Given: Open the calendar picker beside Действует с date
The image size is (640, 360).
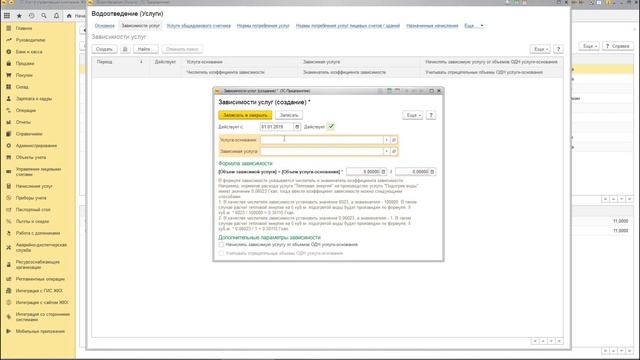Looking at the screenshot, I should click(297, 127).
